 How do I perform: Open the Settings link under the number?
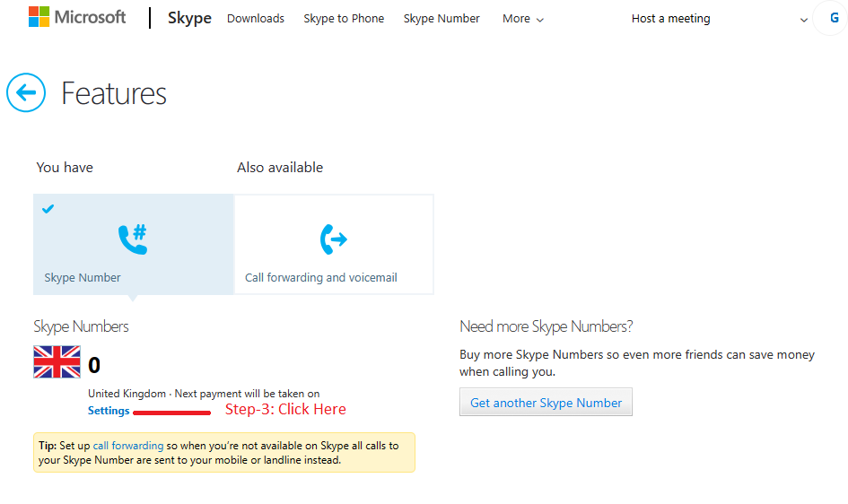[109, 411]
